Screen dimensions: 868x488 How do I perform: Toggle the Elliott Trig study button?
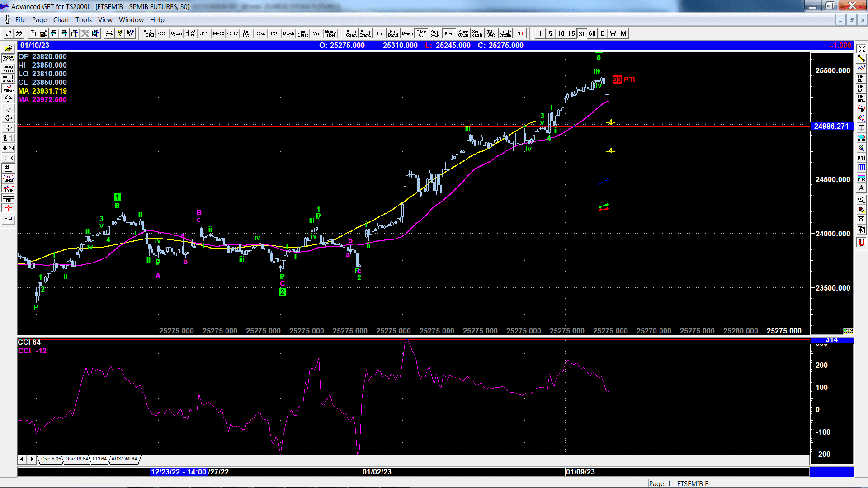click(191, 33)
